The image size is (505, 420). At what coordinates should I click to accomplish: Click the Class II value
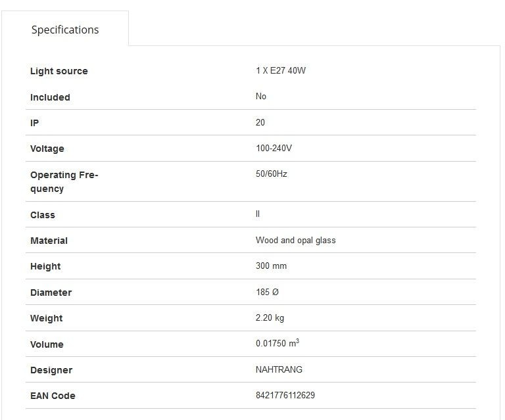click(x=258, y=214)
